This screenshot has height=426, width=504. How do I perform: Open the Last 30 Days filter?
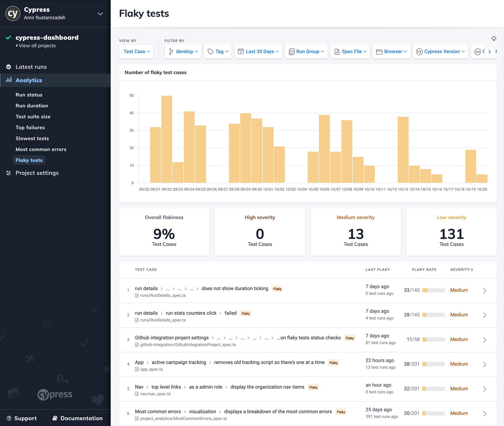pyautogui.click(x=258, y=51)
